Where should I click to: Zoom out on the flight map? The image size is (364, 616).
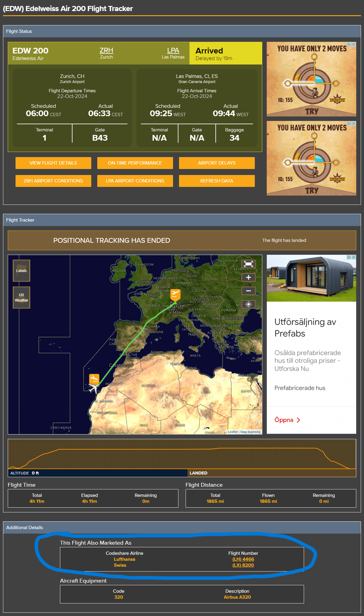[x=248, y=291]
